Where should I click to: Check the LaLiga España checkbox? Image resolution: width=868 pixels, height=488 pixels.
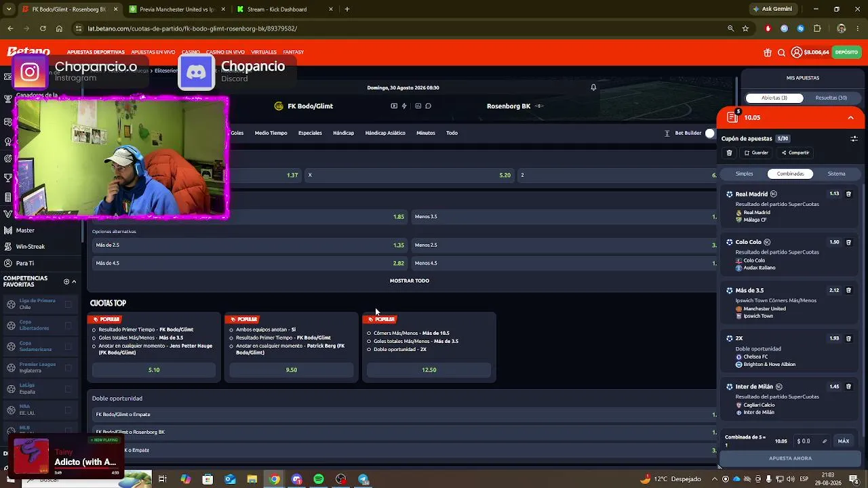(x=68, y=389)
